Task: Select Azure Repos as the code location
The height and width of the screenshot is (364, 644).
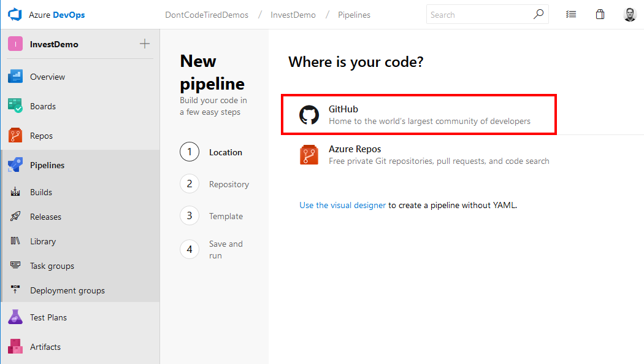Action: pyautogui.click(x=418, y=155)
